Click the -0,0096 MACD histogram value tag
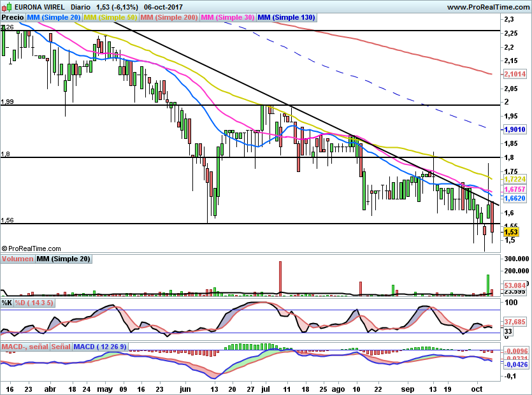 [x=515, y=351]
